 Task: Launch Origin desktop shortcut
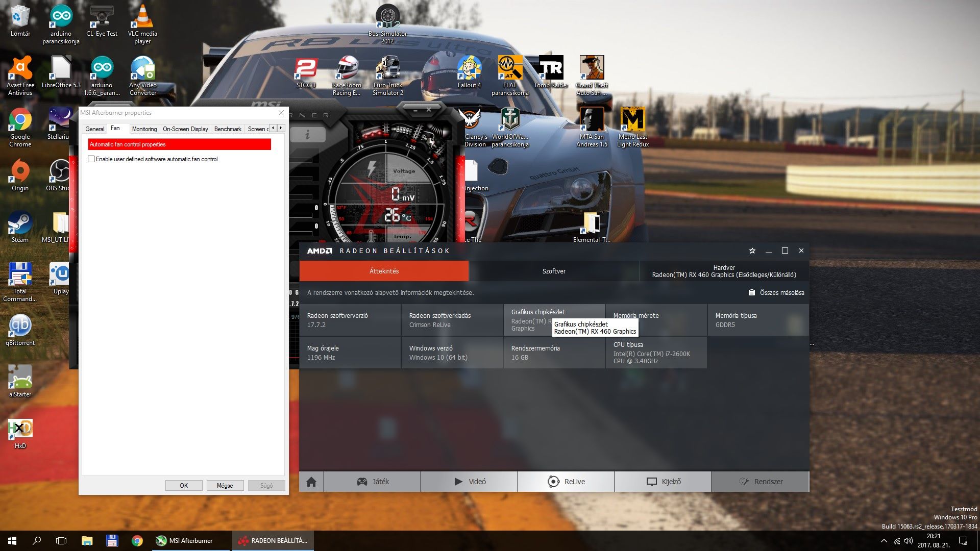click(x=20, y=175)
